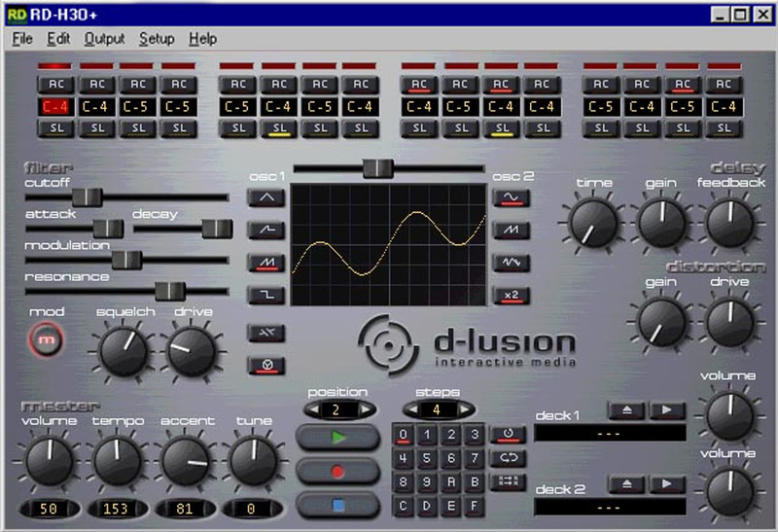Eject or load file on deck 2
778x532 pixels.
click(627, 484)
